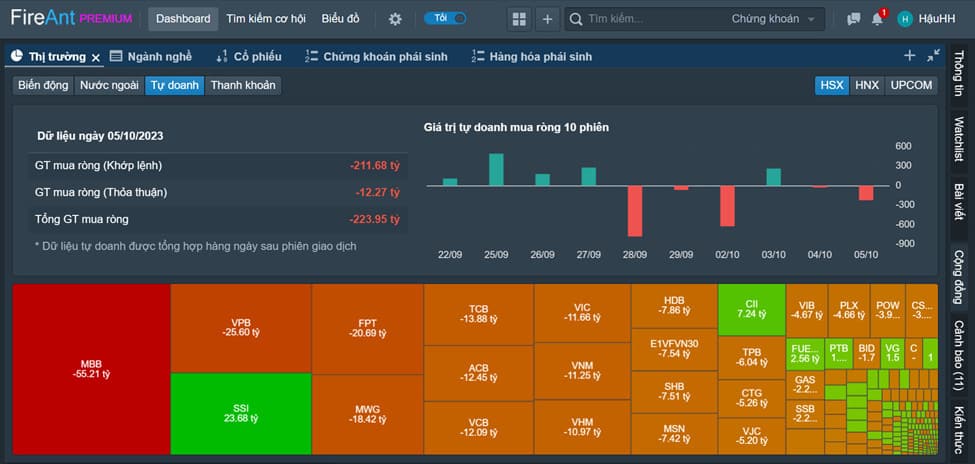Viewport: 975px width, 464px height.
Task: Add a new tab with the tab bar plus icon
Action: click(909, 56)
